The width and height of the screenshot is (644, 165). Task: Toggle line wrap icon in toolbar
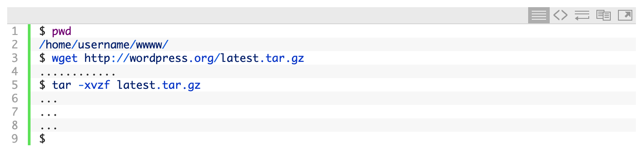pos(582,15)
